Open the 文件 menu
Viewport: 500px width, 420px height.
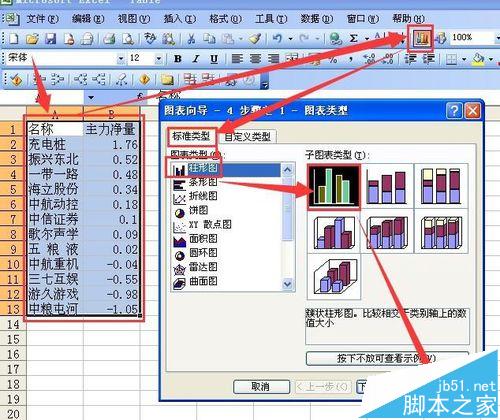(42, 19)
